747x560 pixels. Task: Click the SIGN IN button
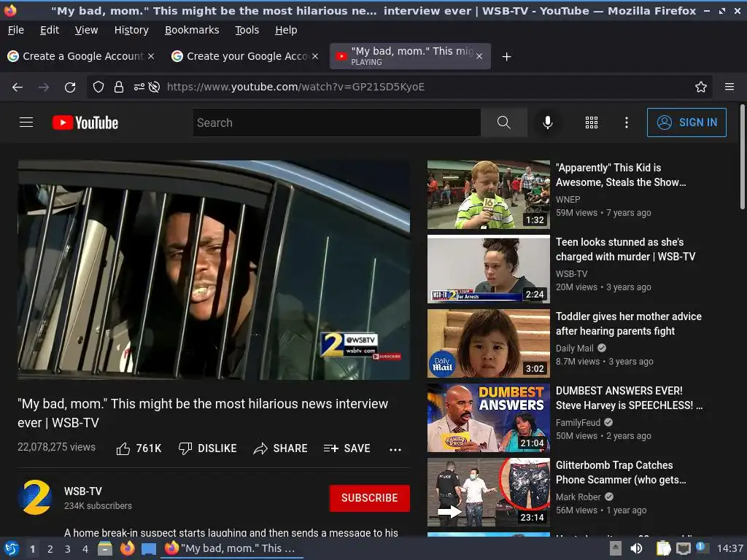point(686,122)
